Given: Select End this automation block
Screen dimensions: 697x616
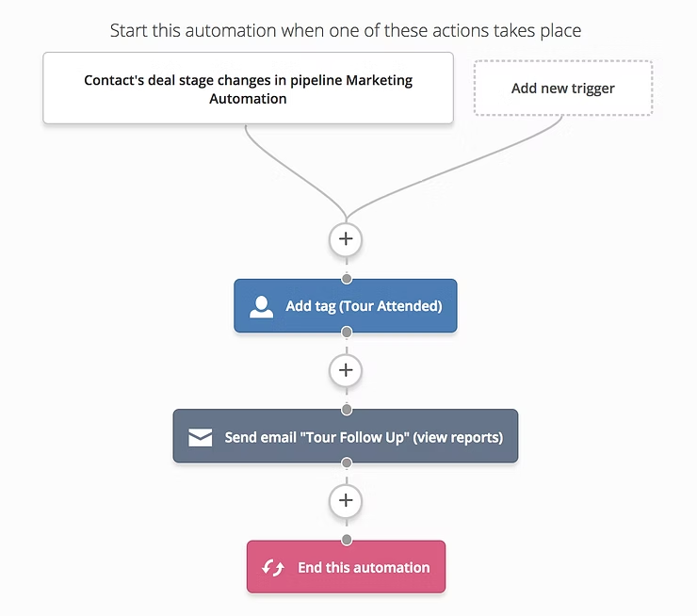Looking at the screenshot, I should point(346,567).
